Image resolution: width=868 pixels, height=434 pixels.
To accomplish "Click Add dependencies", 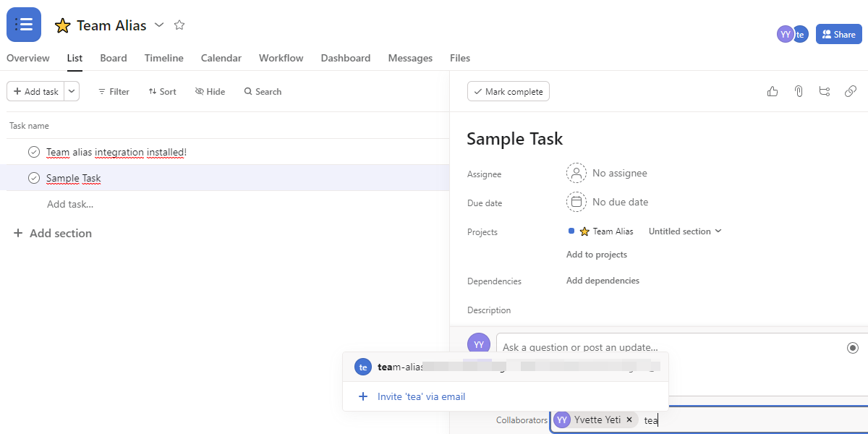I will tap(603, 281).
